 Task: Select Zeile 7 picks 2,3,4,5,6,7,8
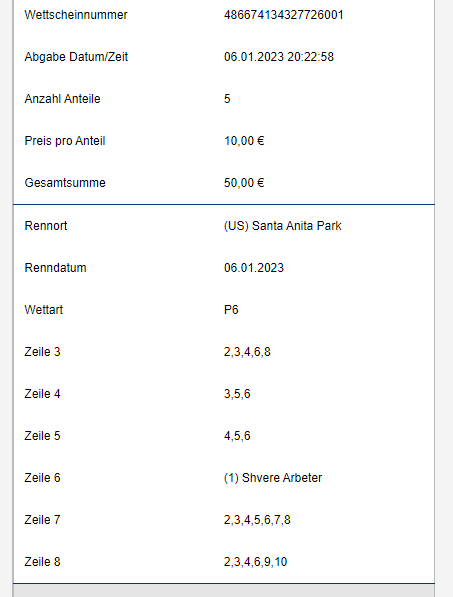(257, 520)
